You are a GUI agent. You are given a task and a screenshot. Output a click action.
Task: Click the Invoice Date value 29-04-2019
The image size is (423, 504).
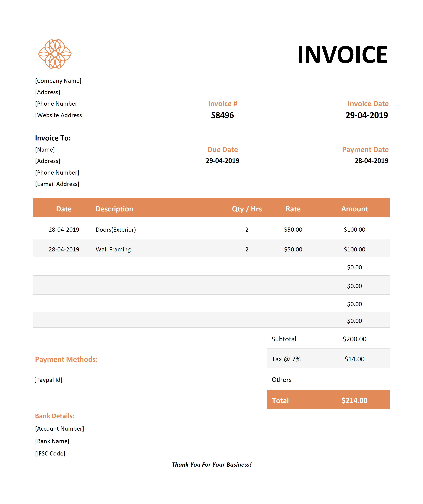(x=366, y=115)
